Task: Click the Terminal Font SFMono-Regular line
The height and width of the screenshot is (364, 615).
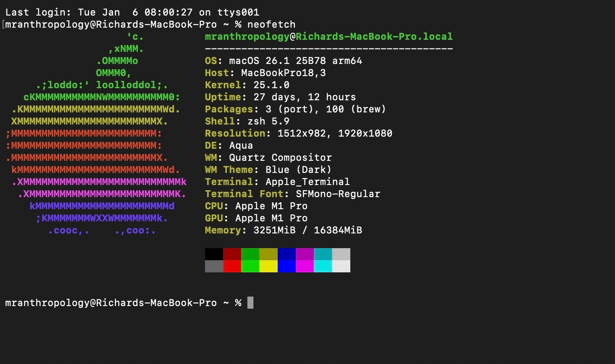Action: 292,194
